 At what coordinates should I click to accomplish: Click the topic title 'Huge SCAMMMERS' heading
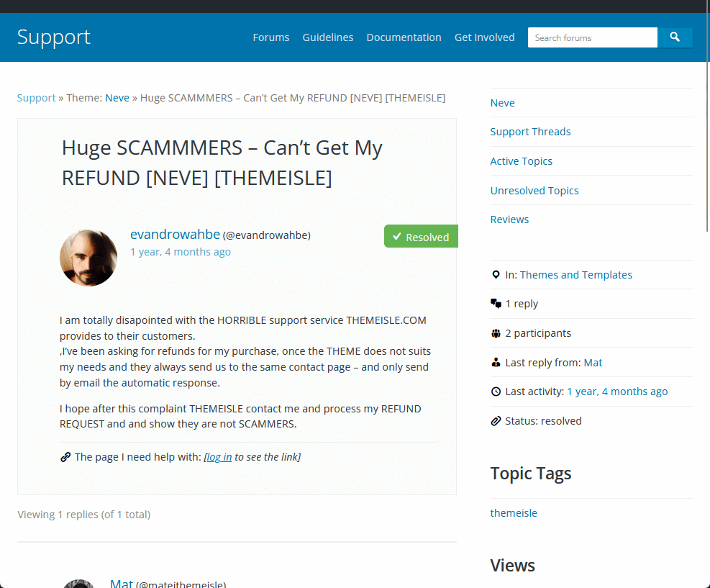click(x=222, y=163)
